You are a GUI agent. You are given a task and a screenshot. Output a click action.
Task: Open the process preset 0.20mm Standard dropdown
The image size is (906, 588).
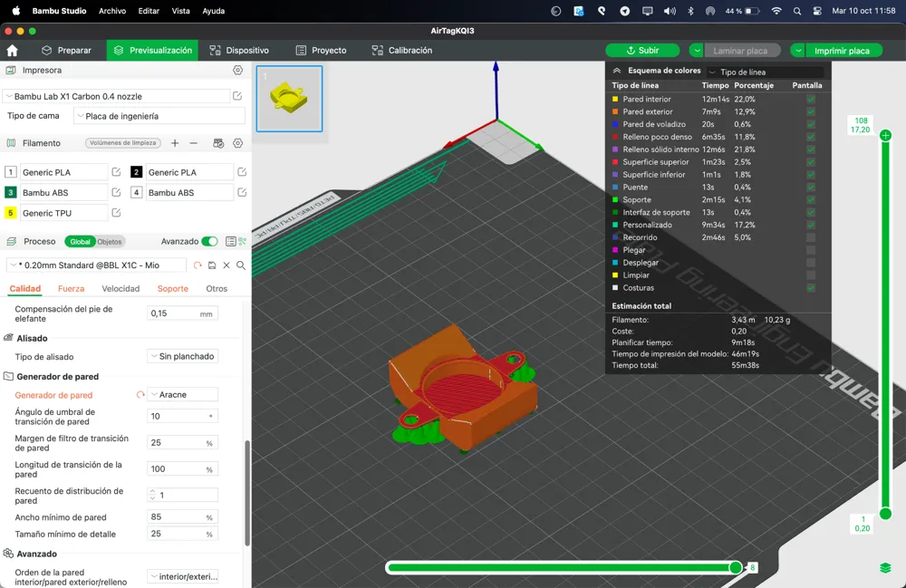pyautogui.click(x=96, y=265)
